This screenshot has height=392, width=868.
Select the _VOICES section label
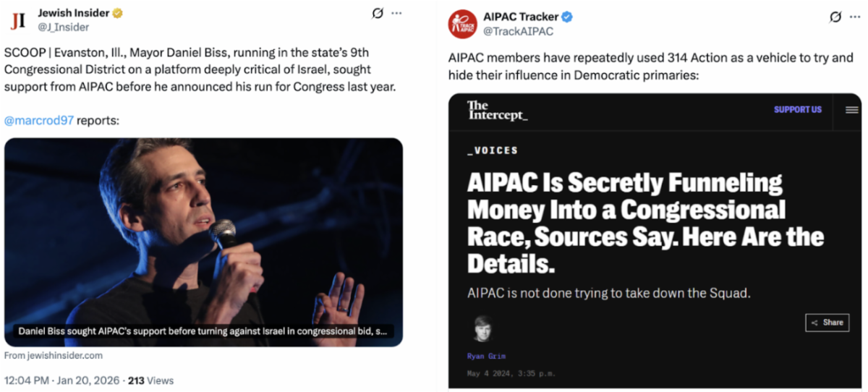pos(493,150)
